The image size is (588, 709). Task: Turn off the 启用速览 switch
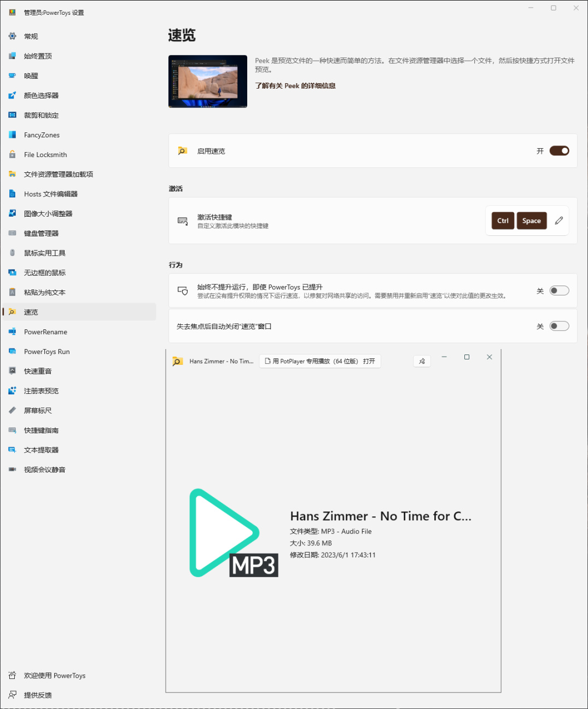559,151
